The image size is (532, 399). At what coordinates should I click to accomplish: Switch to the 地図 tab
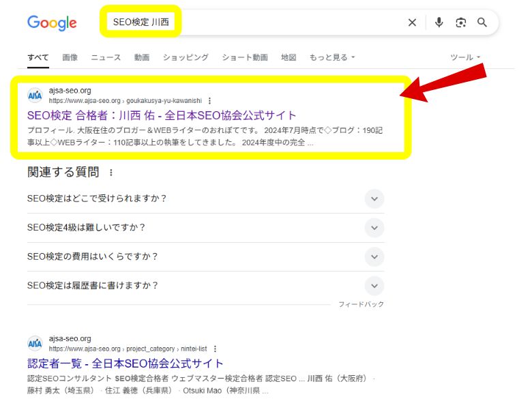point(289,57)
